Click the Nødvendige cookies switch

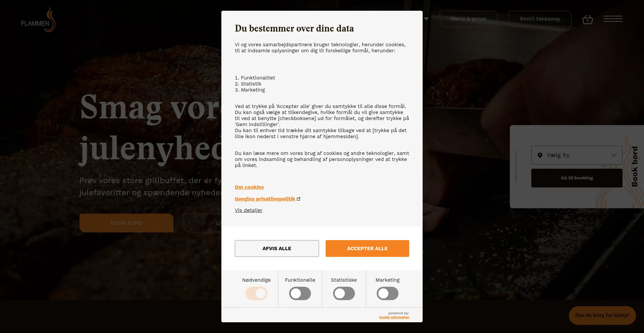point(256,293)
